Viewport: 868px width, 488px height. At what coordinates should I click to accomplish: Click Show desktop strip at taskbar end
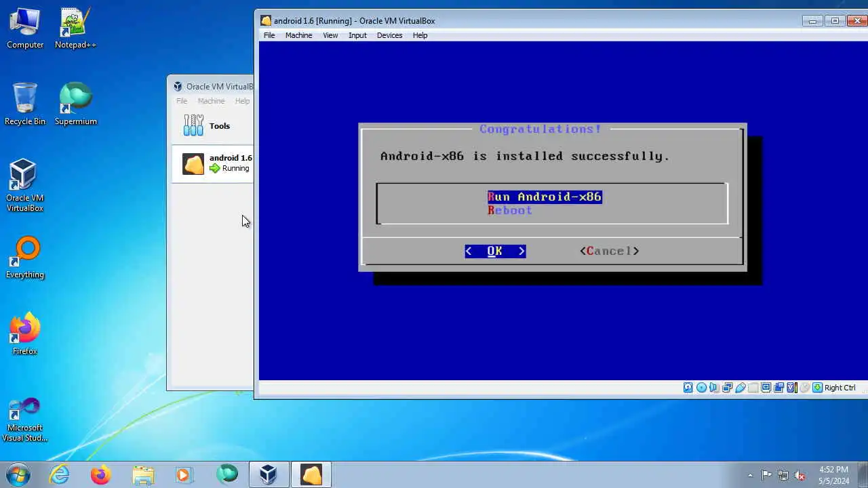click(863, 474)
